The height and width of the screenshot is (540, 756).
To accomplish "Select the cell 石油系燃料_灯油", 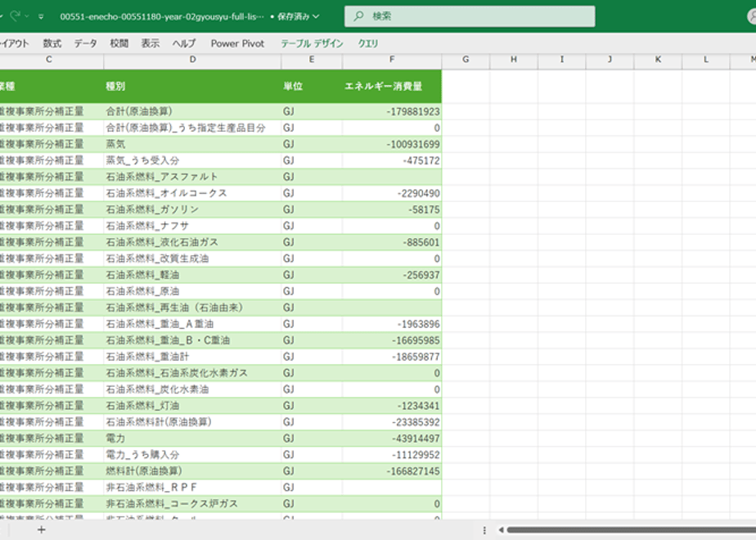I will [x=192, y=406].
